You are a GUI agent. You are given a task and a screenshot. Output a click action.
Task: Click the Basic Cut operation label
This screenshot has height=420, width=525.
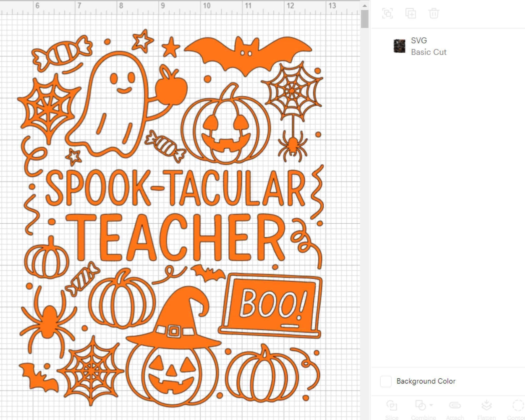pos(429,52)
